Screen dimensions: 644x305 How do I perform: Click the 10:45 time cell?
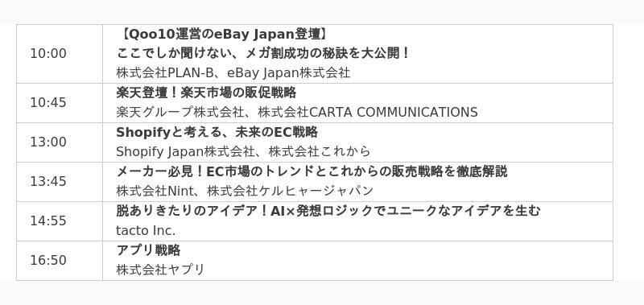pos(48,103)
